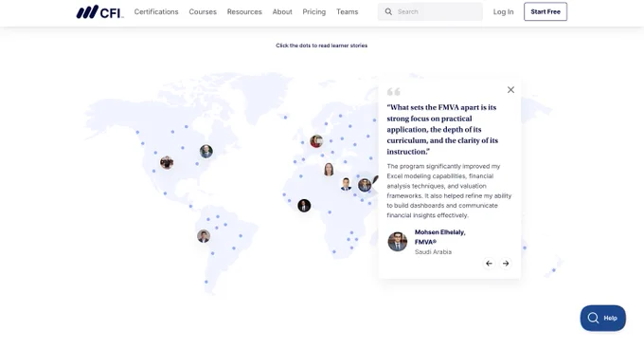Image resolution: width=644 pixels, height=349 pixels.
Task: Select the learner avatar in South America
Action: tap(204, 236)
